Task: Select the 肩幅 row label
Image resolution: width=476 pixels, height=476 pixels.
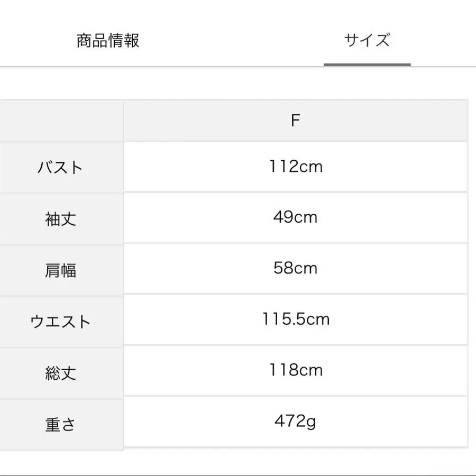Action: pos(61,269)
